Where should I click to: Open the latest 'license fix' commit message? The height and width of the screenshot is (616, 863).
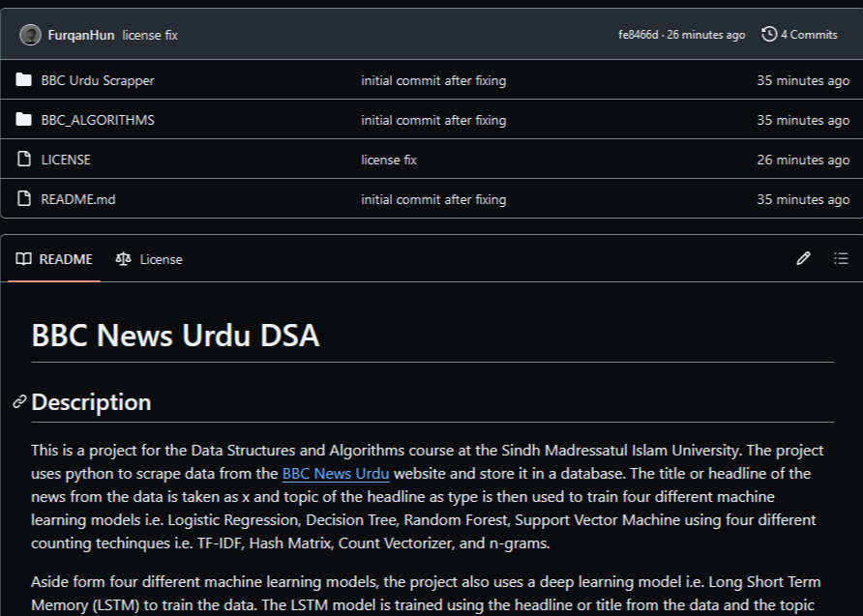click(150, 35)
